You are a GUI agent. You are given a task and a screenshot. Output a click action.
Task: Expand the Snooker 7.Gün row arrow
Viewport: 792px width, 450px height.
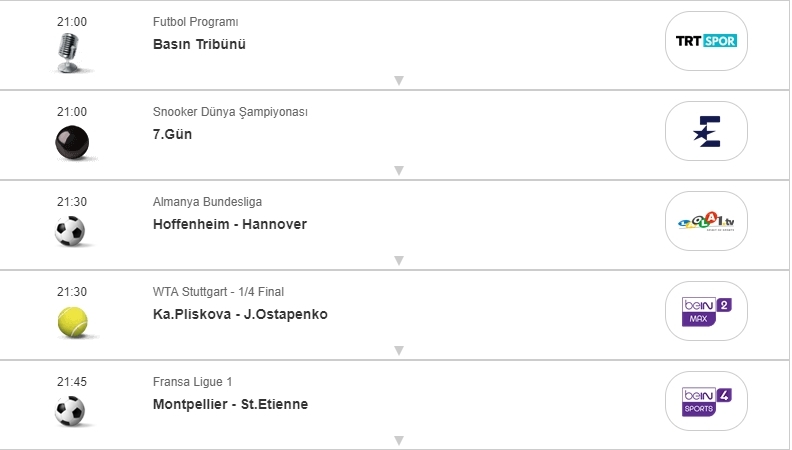(x=398, y=171)
